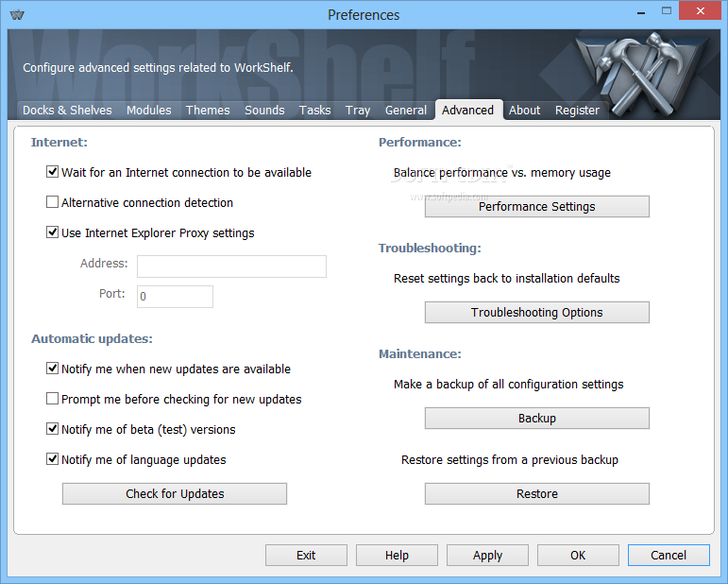
Task: Click 'Configure advanced settings related to WorkShelf.' text
Action: pos(158,68)
